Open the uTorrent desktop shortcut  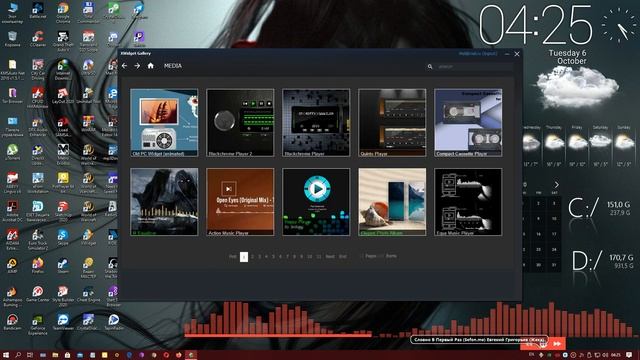[x=12, y=153]
